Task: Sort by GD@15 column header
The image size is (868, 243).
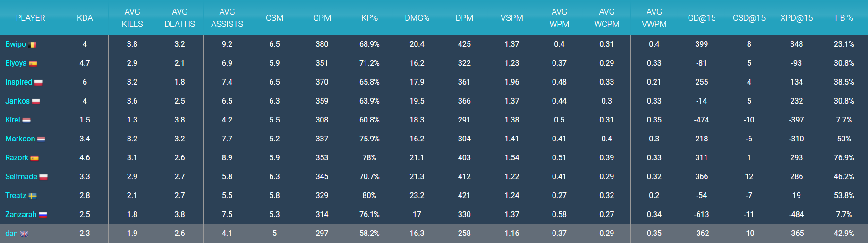Action: point(702,18)
